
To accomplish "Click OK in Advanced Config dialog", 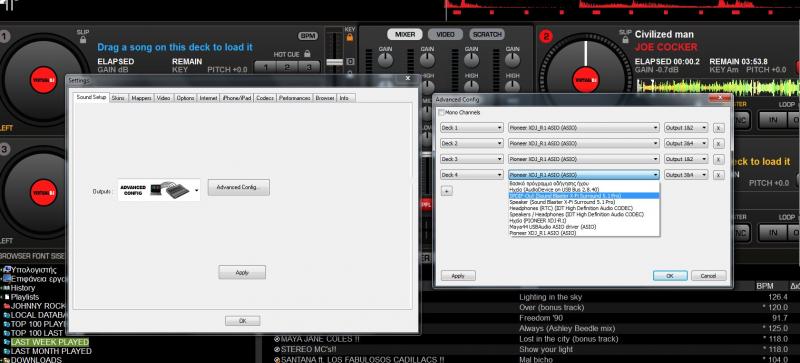I will coord(670,276).
